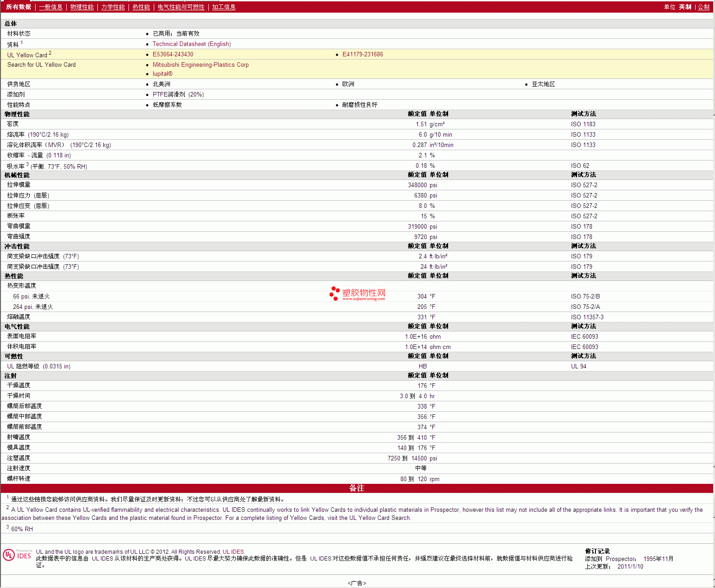Open UL Yellow Card E41179-231686

click(362, 55)
